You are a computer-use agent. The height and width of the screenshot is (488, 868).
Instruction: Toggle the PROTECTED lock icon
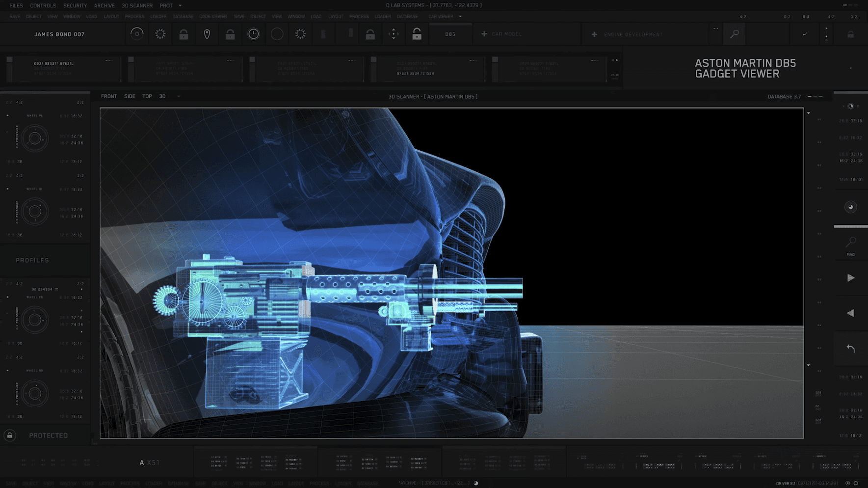[10, 435]
